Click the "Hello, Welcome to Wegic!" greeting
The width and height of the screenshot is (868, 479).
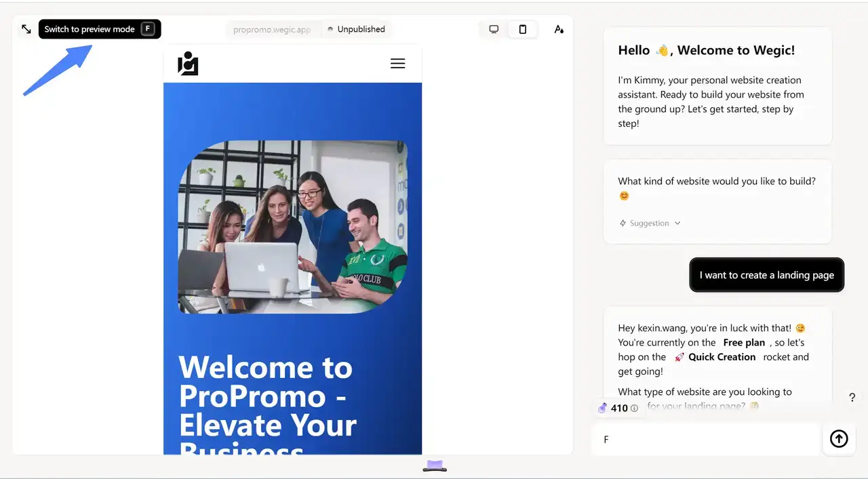707,50
